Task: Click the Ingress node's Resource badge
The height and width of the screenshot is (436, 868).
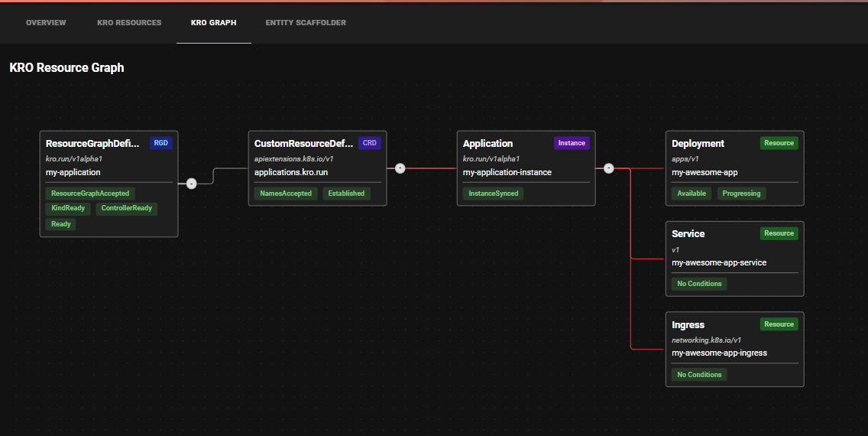Action: coord(779,324)
